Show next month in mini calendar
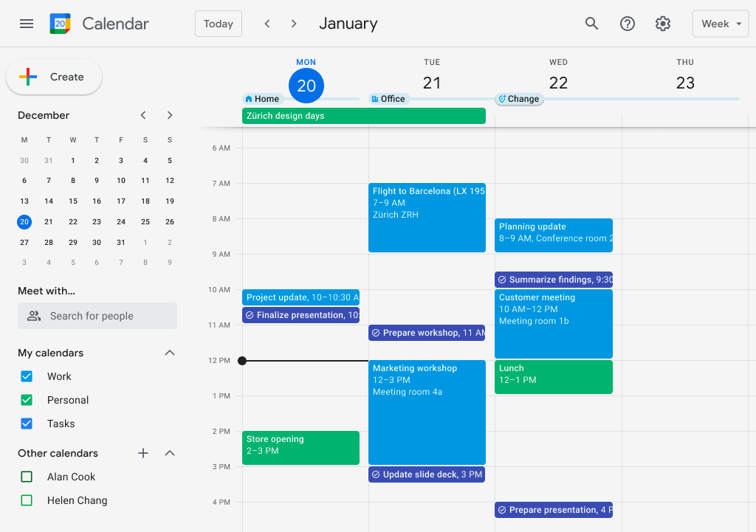 (170, 115)
